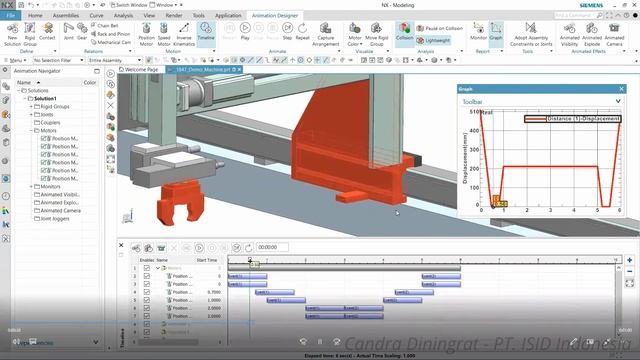Screen dimensions: 640x360
Task: Open the File menu
Action: pyautogui.click(x=11, y=16)
